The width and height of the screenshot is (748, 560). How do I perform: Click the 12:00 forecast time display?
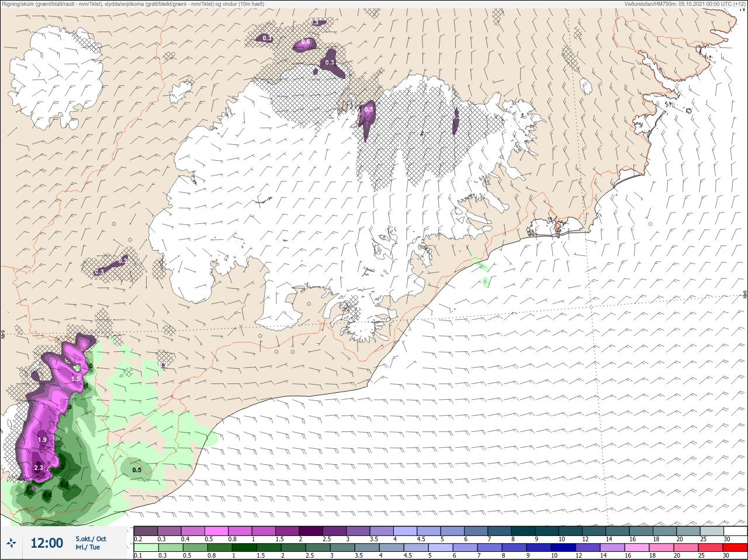[47, 543]
